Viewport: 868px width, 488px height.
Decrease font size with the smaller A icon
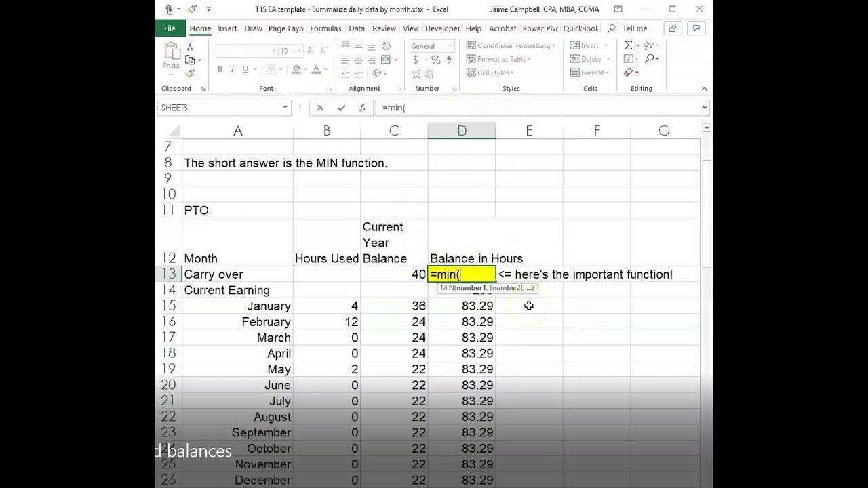(323, 50)
